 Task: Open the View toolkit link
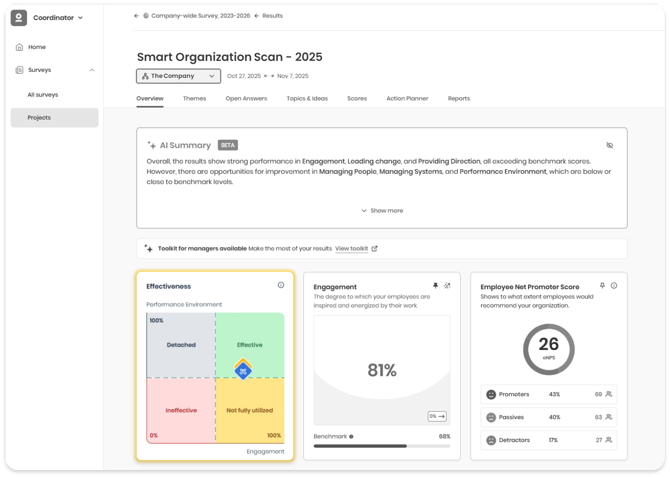356,248
